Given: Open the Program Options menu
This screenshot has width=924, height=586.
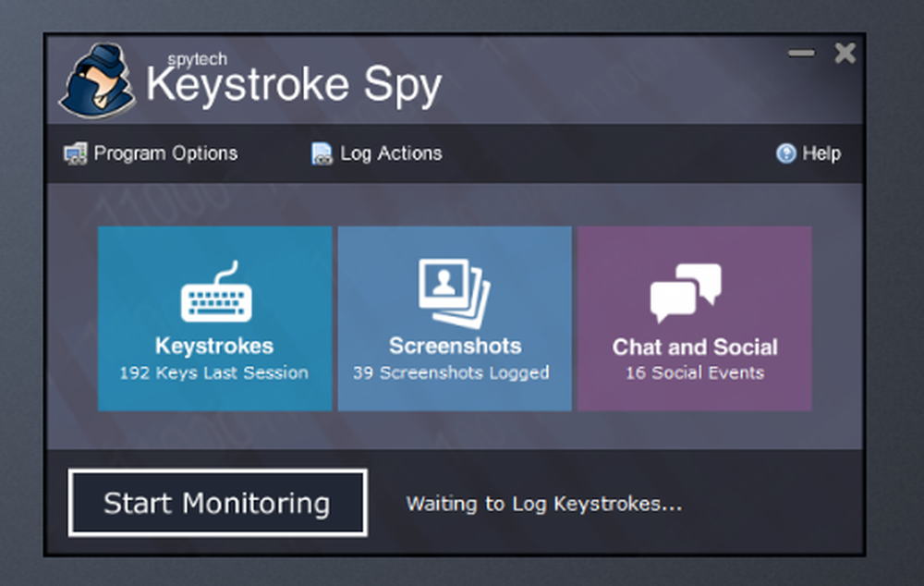Looking at the screenshot, I should click(151, 153).
